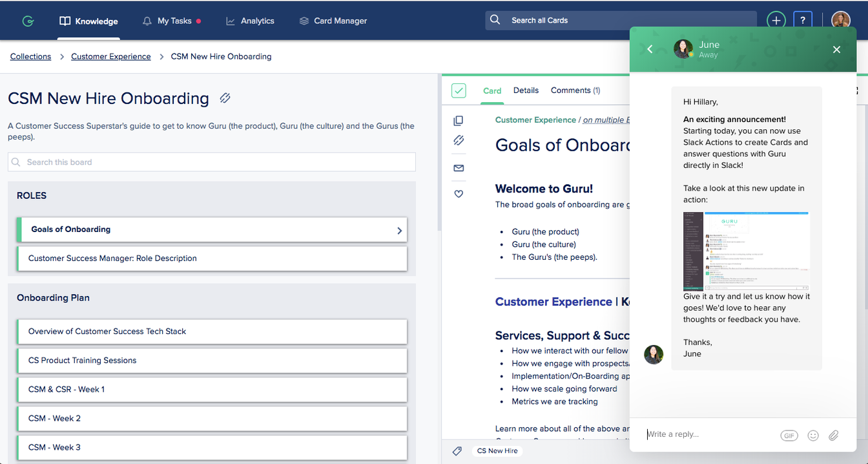The height and width of the screenshot is (464, 868).
Task: Open CSM & CSR - Week 1 card
Action: tap(212, 390)
